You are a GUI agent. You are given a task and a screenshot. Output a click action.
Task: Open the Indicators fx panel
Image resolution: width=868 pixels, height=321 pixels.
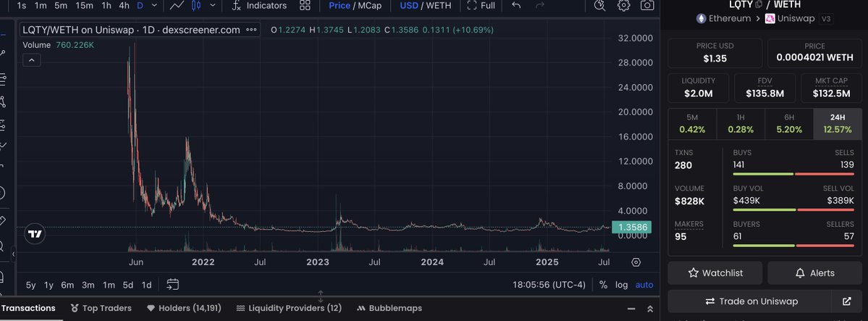tap(259, 6)
